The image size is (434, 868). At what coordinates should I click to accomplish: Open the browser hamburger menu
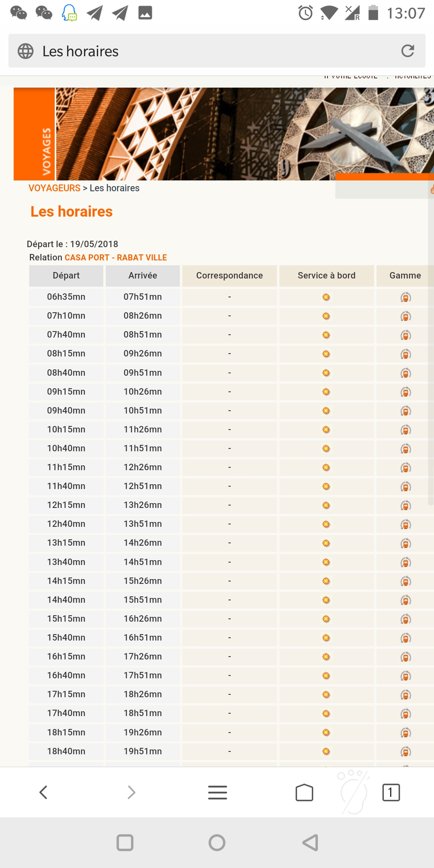tap(217, 792)
